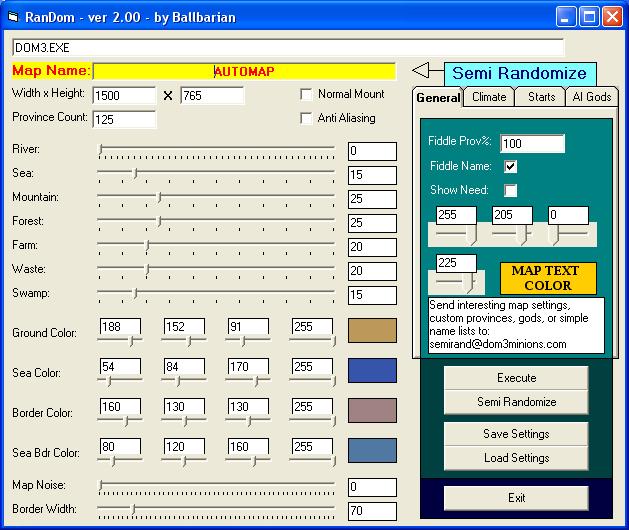Minimize the RanDom window
Viewport: 629px width, 530px height.
click(x=567, y=16)
